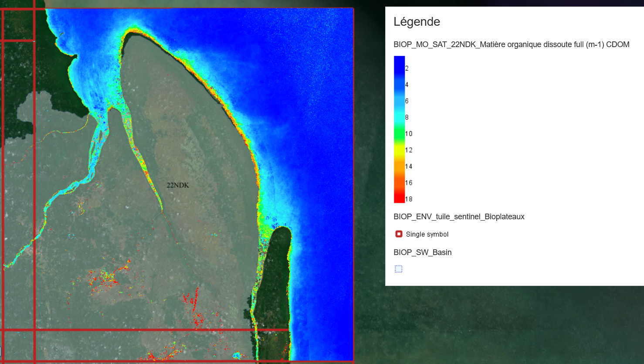Click the Légende panel heading
644x364 pixels.
click(x=417, y=22)
